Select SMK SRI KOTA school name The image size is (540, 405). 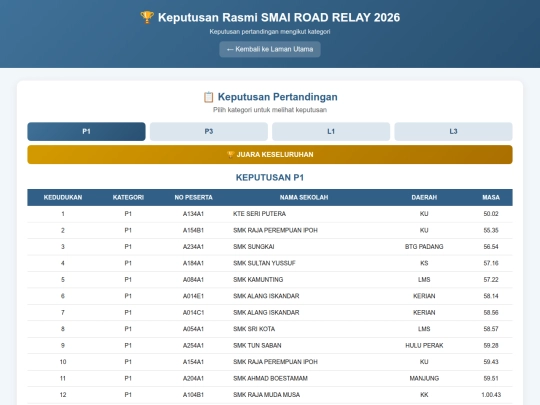tap(254, 329)
